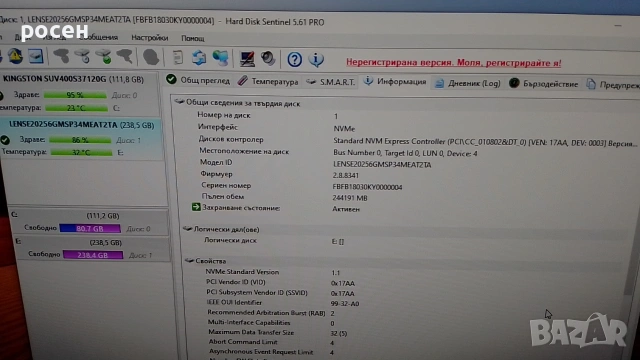This screenshot has width=640, height=360.
Task: Click the total size value 244191 MB
Action: point(350,198)
